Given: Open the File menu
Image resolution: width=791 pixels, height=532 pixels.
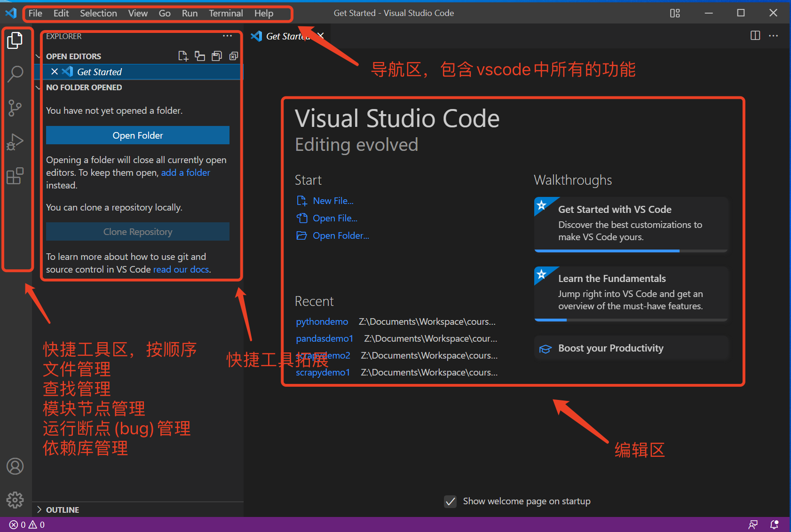Looking at the screenshot, I should pyautogui.click(x=35, y=13).
